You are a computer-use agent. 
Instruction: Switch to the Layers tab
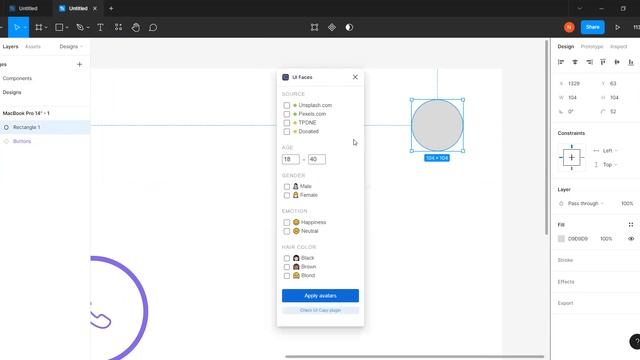click(10, 47)
